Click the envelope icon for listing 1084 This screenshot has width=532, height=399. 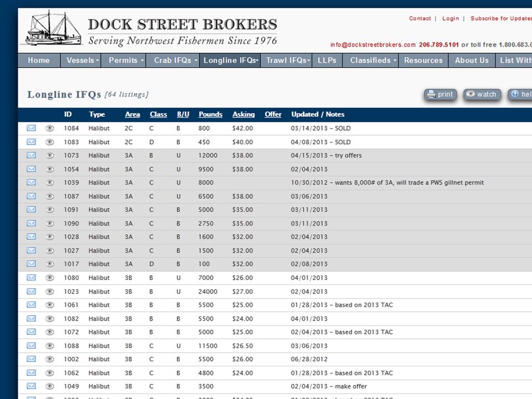click(31, 128)
